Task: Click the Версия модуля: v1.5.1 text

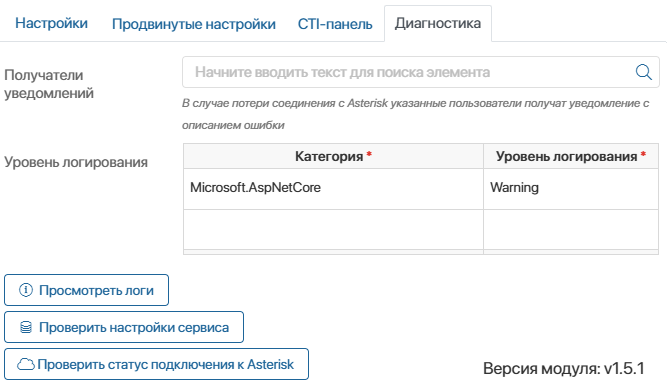Action: click(x=564, y=368)
